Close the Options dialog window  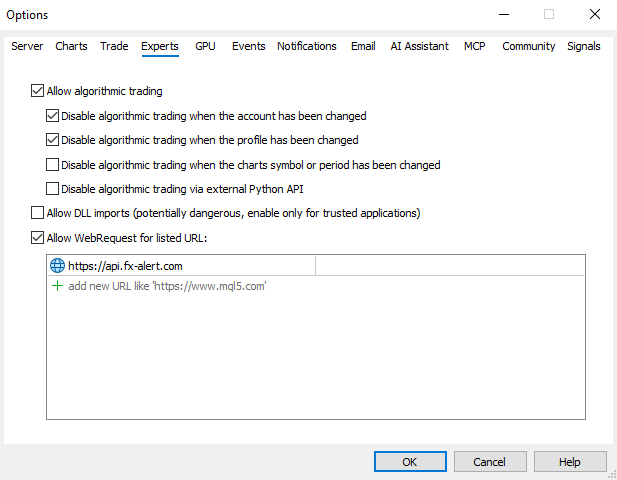pyautogui.click(x=595, y=15)
